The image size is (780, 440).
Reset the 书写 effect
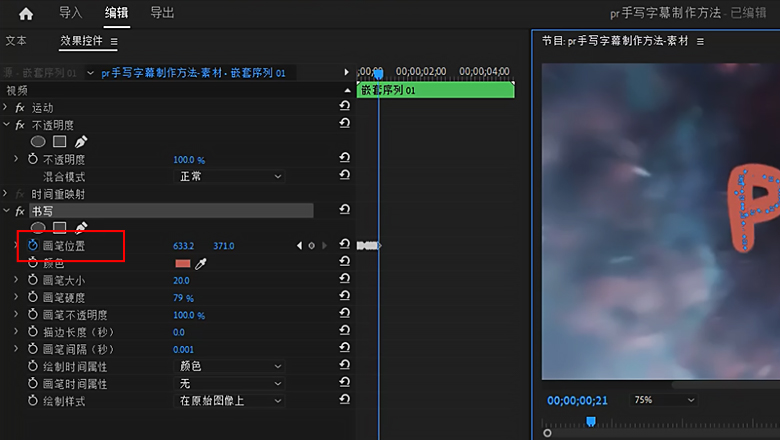(x=344, y=209)
